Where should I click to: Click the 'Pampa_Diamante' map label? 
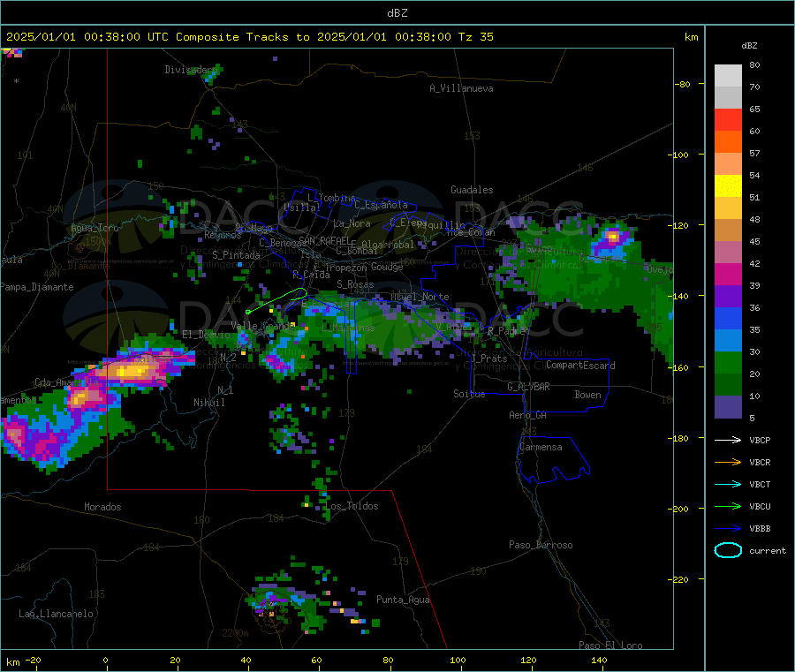[x=37, y=287]
